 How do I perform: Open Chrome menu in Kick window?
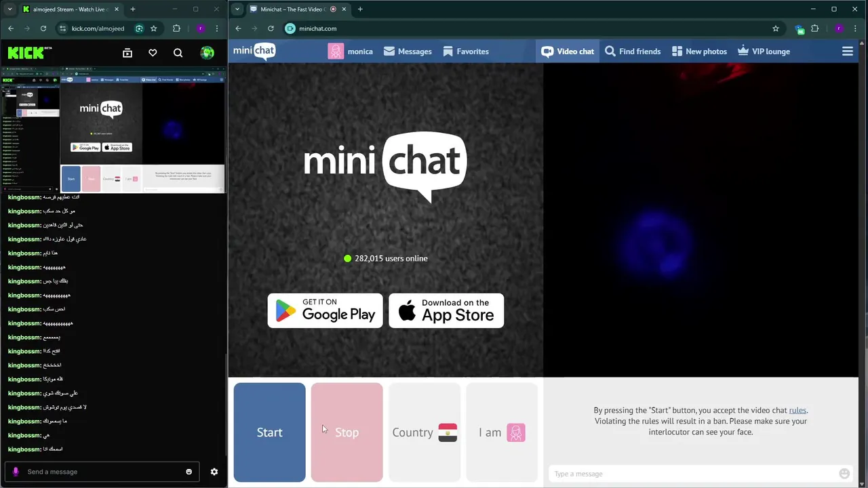pyautogui.click(x=217, y=28)
